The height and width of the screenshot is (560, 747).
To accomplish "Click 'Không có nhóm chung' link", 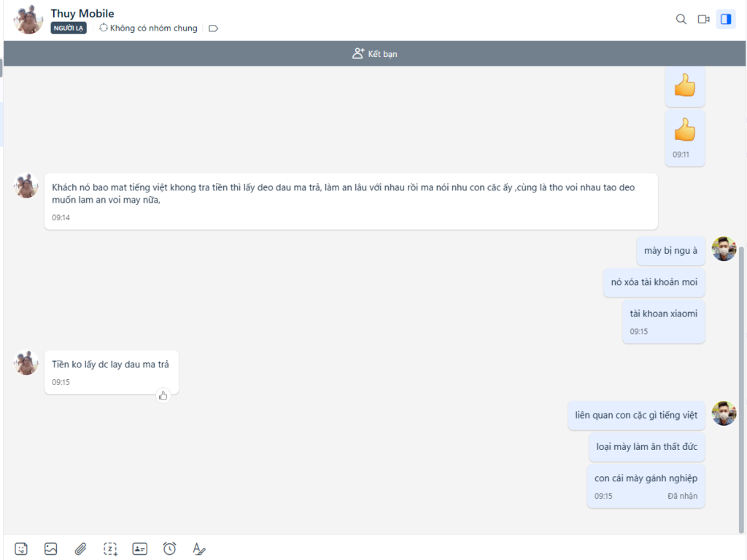I will tap(148, 28).
